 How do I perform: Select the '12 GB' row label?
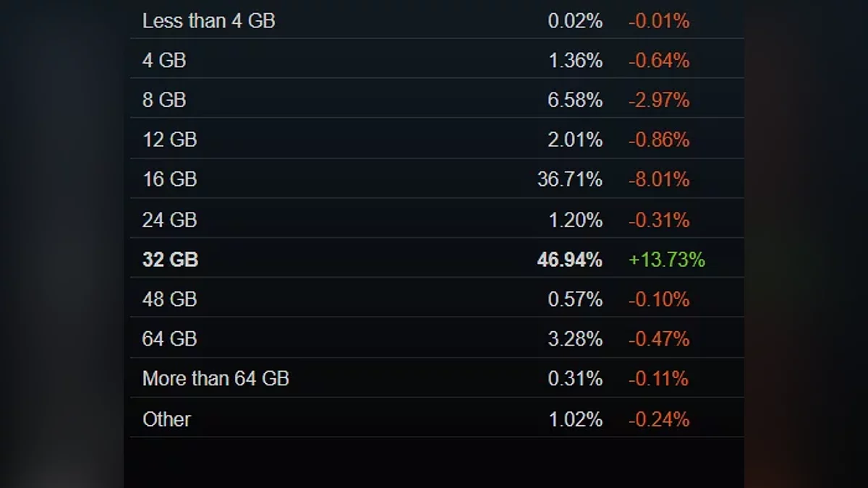coord(169,140)
